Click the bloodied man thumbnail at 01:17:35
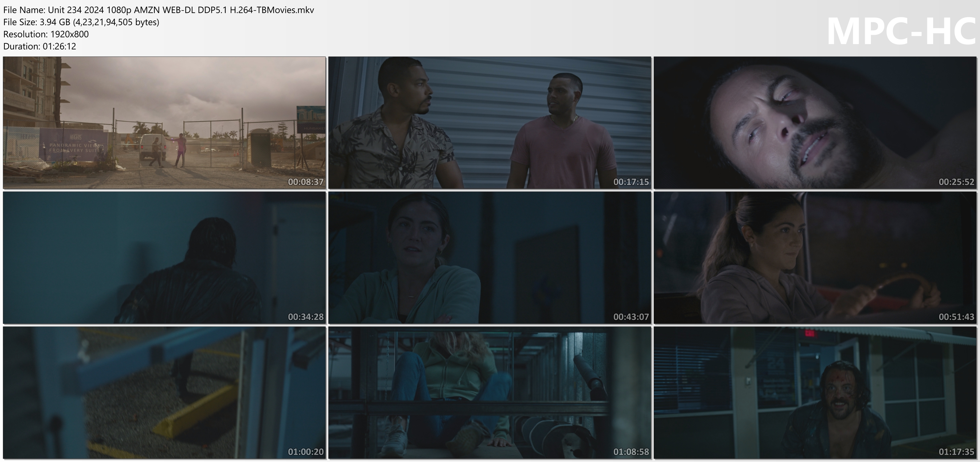Viewport: 980px width, 462px height. click(815, 392)
